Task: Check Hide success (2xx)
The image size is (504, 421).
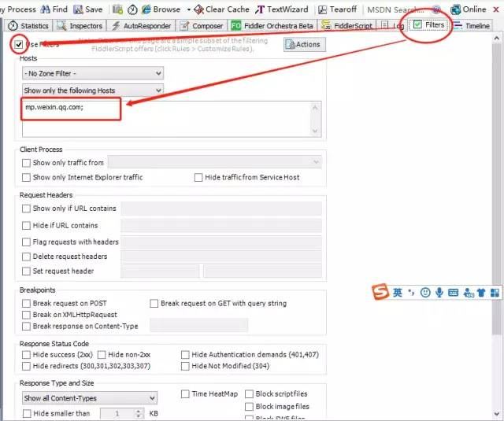Action: pyautogui.click(x=26, y=355)
